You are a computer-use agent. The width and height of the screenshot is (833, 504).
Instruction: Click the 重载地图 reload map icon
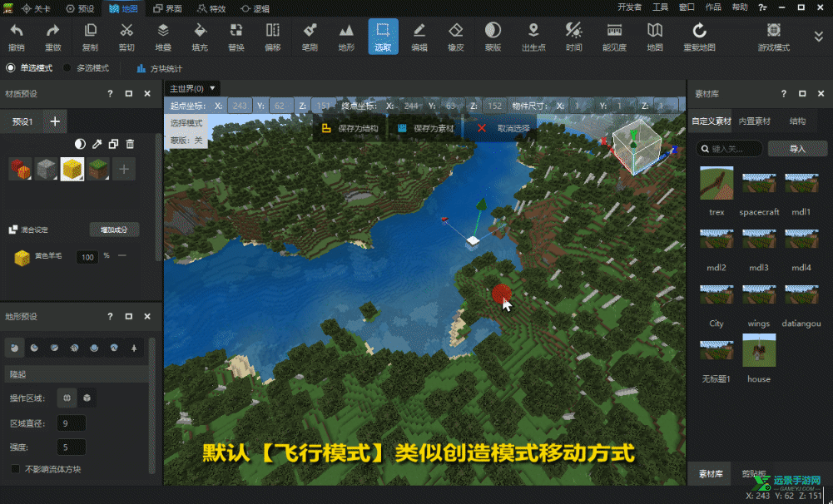click(x=699, y=37)
